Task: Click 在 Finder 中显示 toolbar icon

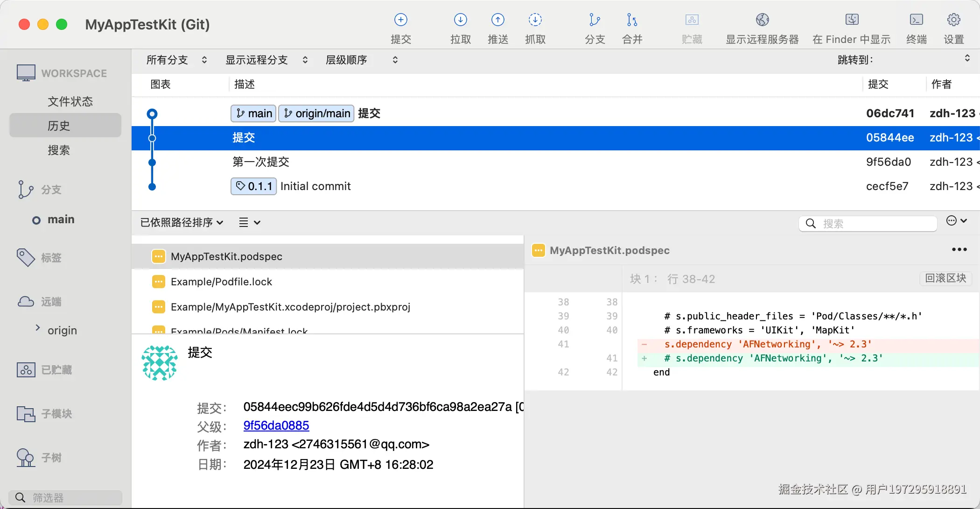Action: click(x=852, y=20)
